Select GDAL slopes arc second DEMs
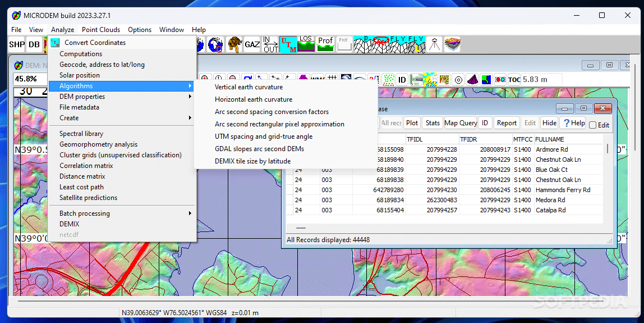 [x=260, y=149]
